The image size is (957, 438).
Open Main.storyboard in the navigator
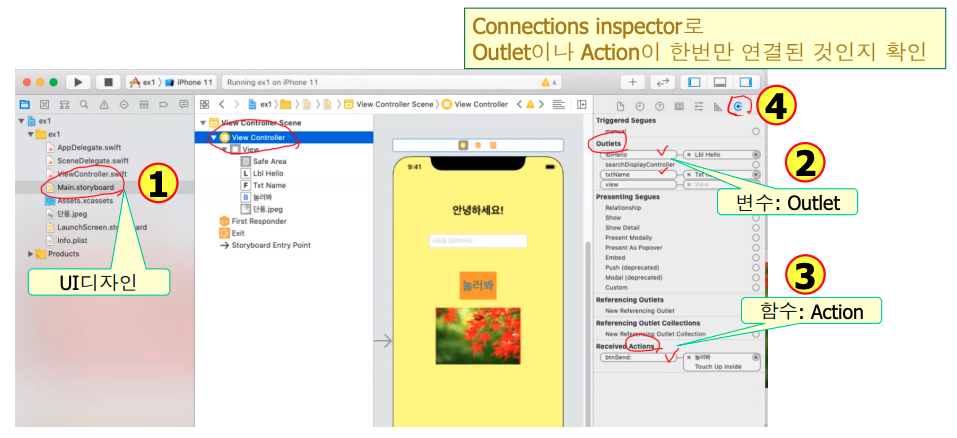click(85, 187)
